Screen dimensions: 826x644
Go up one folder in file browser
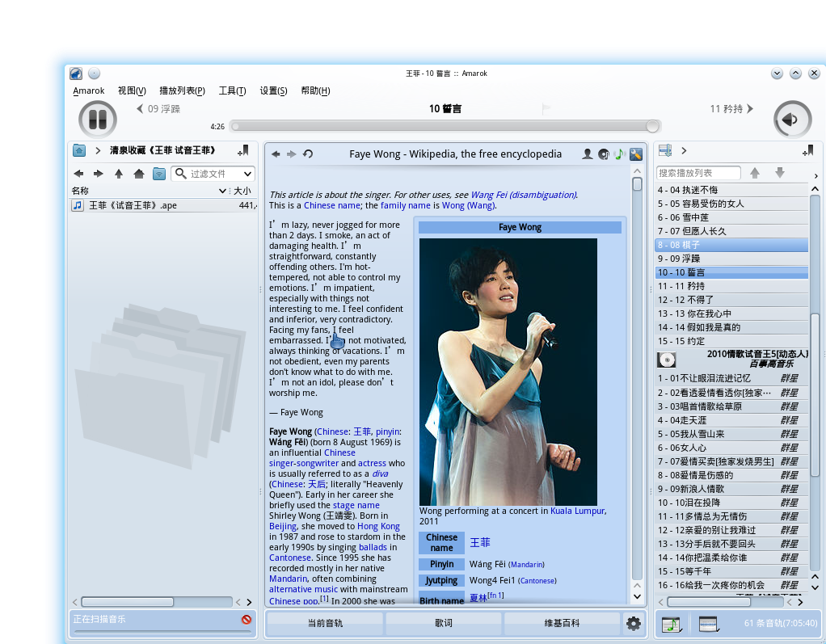tap(119, 174)
